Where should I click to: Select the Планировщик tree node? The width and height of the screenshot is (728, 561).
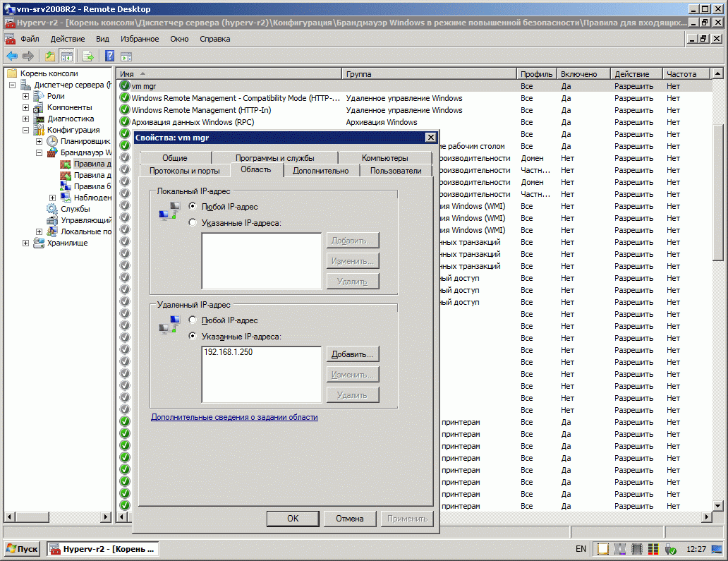click(85, 141)
